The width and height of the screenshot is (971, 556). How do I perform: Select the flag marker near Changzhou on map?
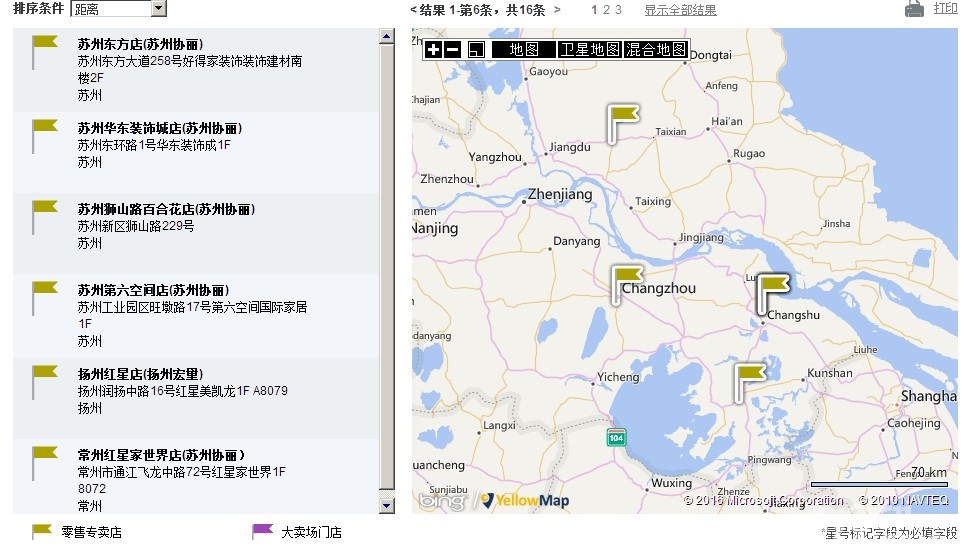[x=625, y=278]
